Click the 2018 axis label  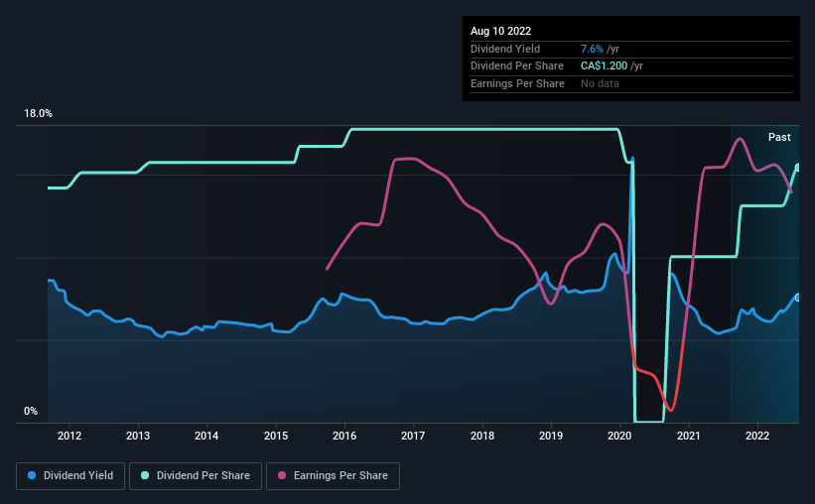click(x=482, y=436)
